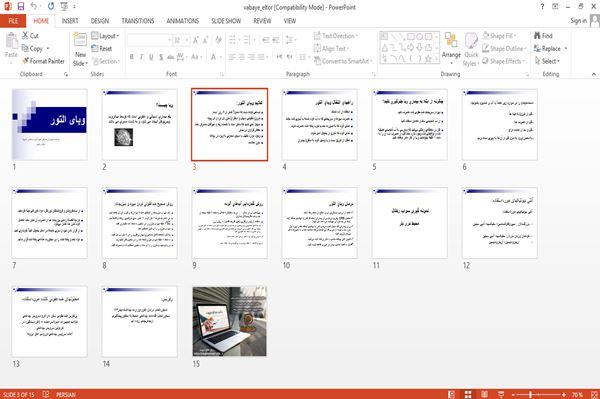600x399 pixels.
Task: Click Decrease Font Size icon
Action: coord(205,40)
